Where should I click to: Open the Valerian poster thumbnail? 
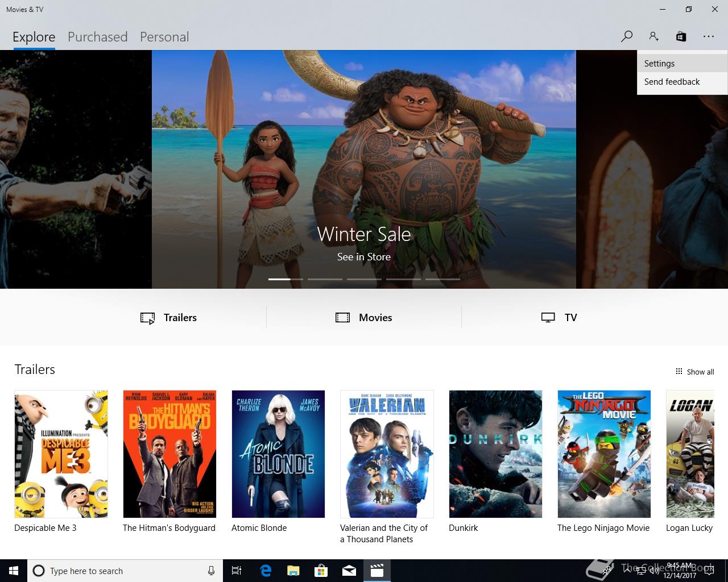click(x=387, y=454)
